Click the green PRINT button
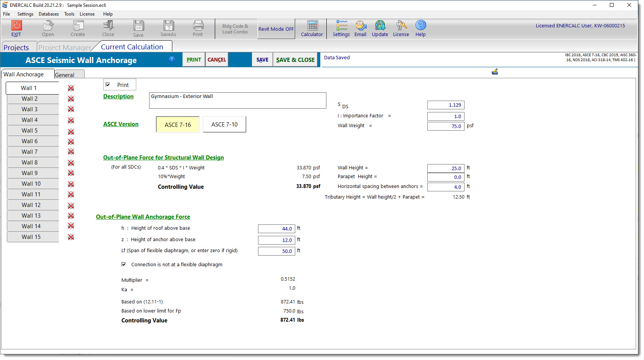Viewport: 644px width, 360px height. [x=194, y=60]
